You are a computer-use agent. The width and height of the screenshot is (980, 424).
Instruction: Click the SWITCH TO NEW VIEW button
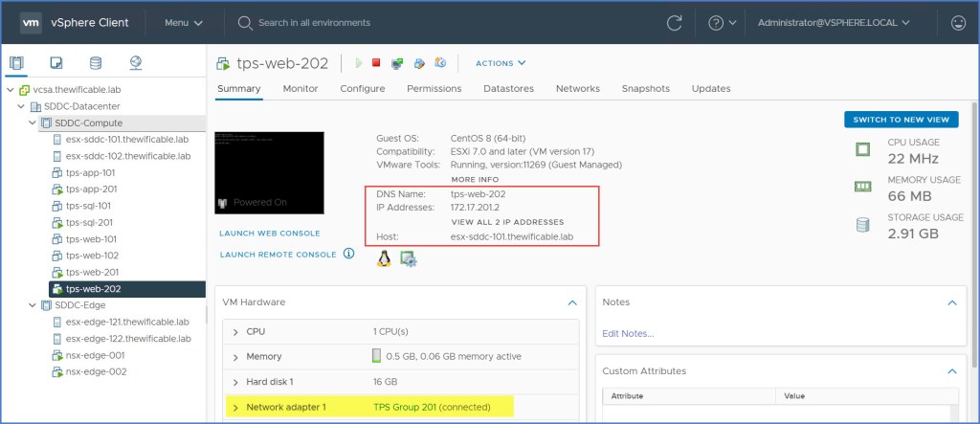[901, 119]
